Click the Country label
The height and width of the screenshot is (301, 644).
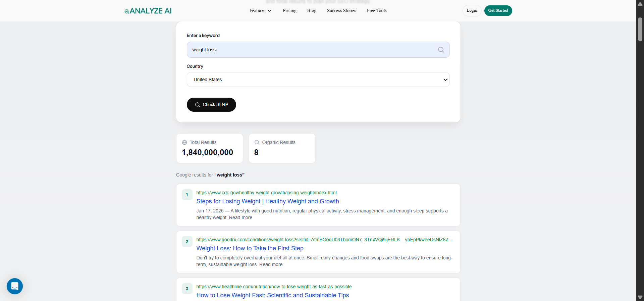pos(195,66)
